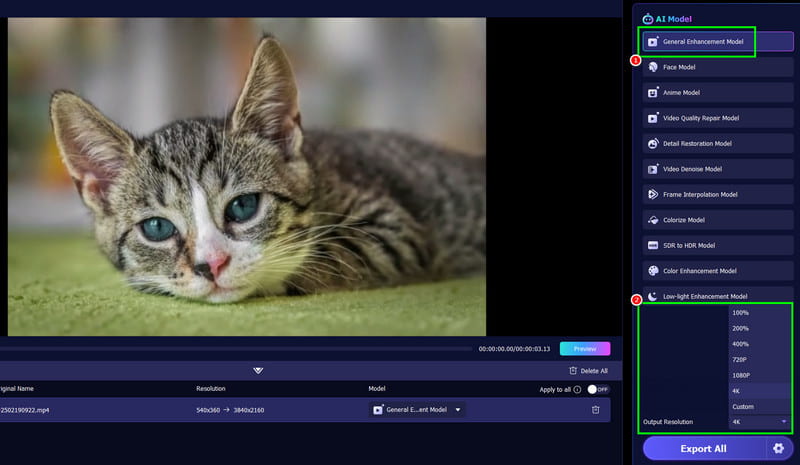Click the trash icon in the 2502190922.mp4 row
The height and width of the screenshot is (465, 800).
pos(595,410)
